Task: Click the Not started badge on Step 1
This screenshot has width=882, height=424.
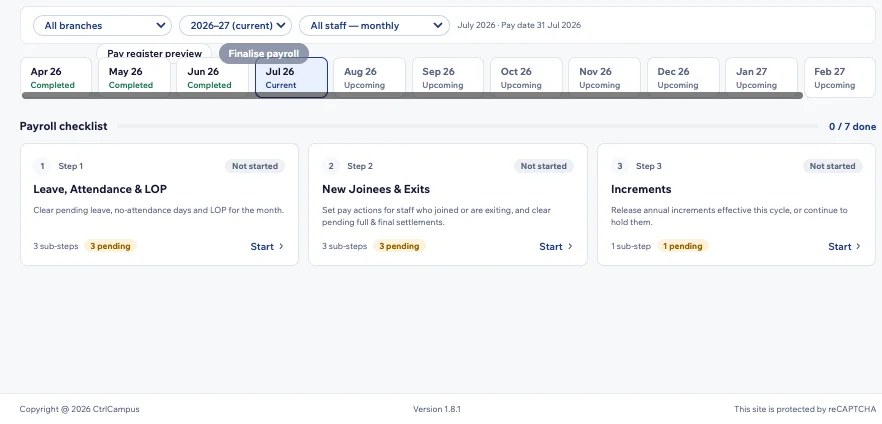Action: coord(255,166)
